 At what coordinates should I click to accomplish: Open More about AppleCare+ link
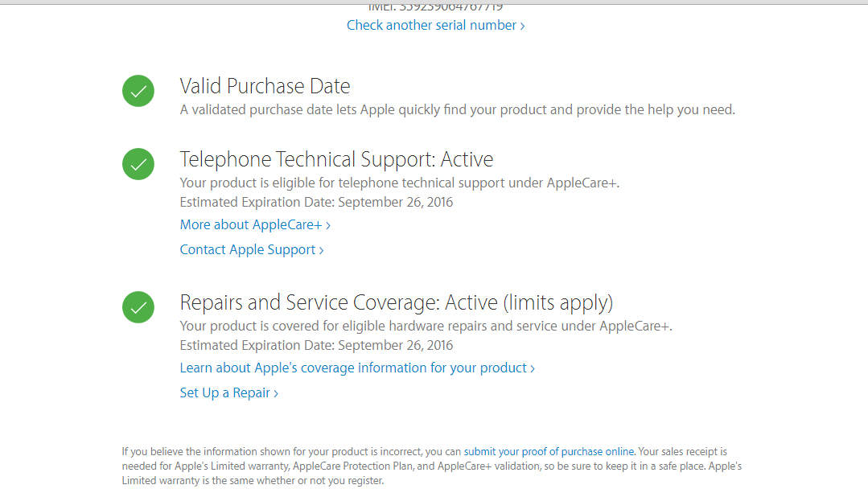click(255, 224)
